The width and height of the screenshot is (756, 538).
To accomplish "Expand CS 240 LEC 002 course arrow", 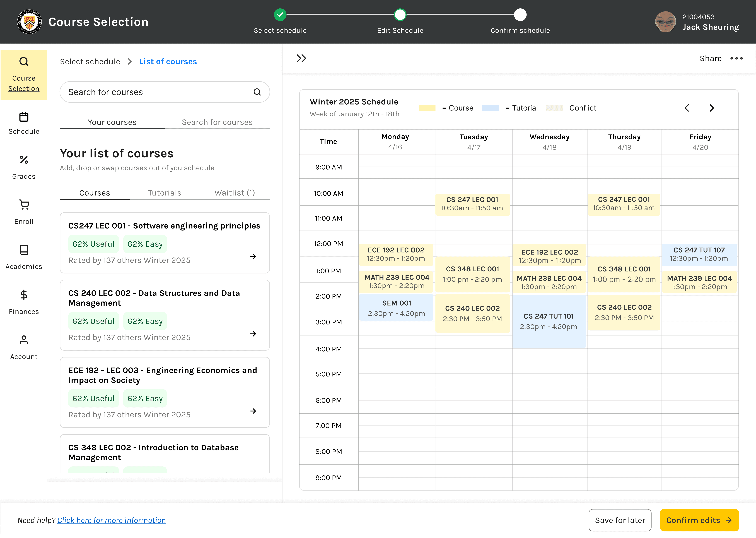I will click(x=253, y=334).
